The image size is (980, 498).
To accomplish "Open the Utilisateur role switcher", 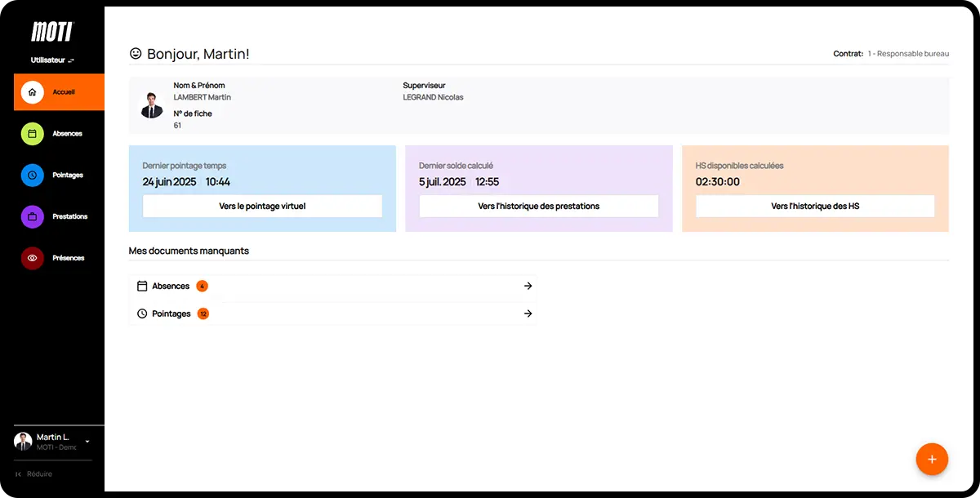I will coord(52,60).
